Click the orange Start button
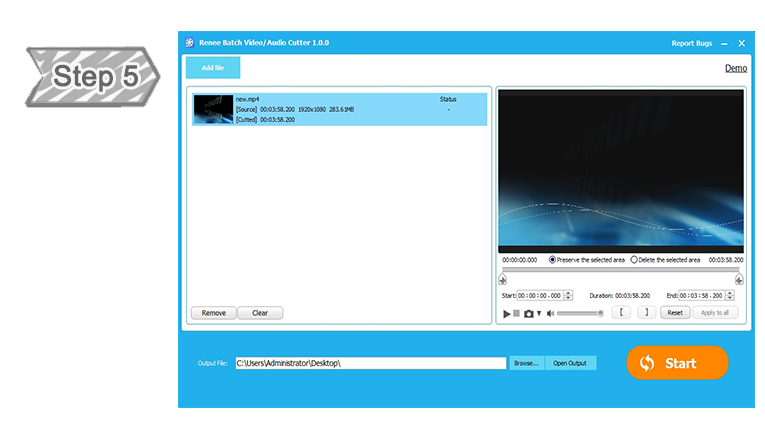Viewport: 765px width, 437px height. pyautogui.click(x=677, y=363)
